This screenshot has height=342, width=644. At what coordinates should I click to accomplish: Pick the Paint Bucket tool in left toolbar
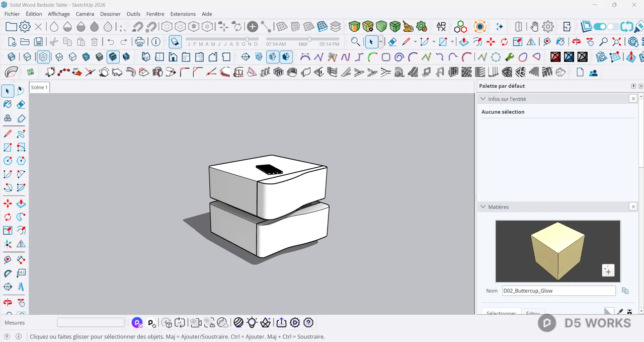coord(8,104)
